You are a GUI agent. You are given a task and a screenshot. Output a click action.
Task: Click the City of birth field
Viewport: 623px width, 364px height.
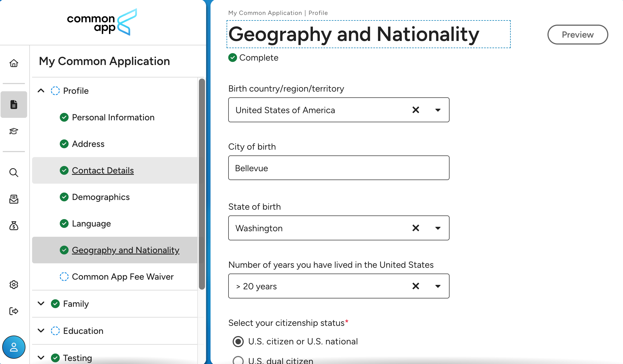339,168
